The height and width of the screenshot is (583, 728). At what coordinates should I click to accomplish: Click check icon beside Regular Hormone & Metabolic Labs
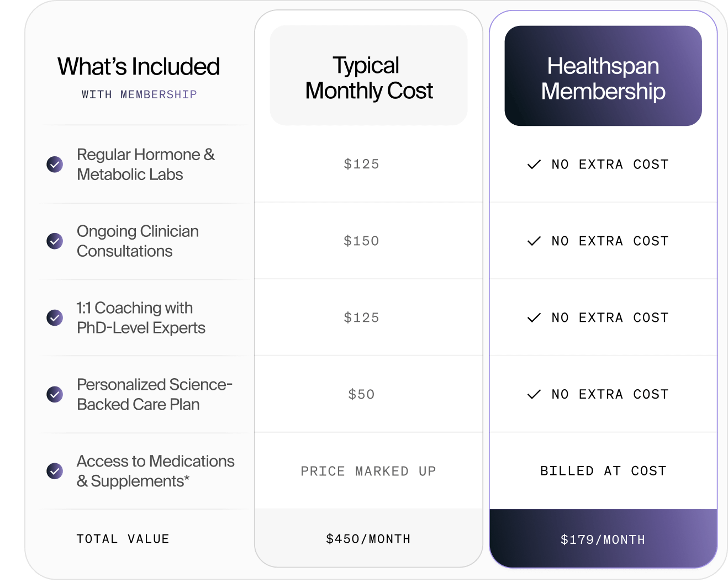pyautogui.click(x=55, y=165)
